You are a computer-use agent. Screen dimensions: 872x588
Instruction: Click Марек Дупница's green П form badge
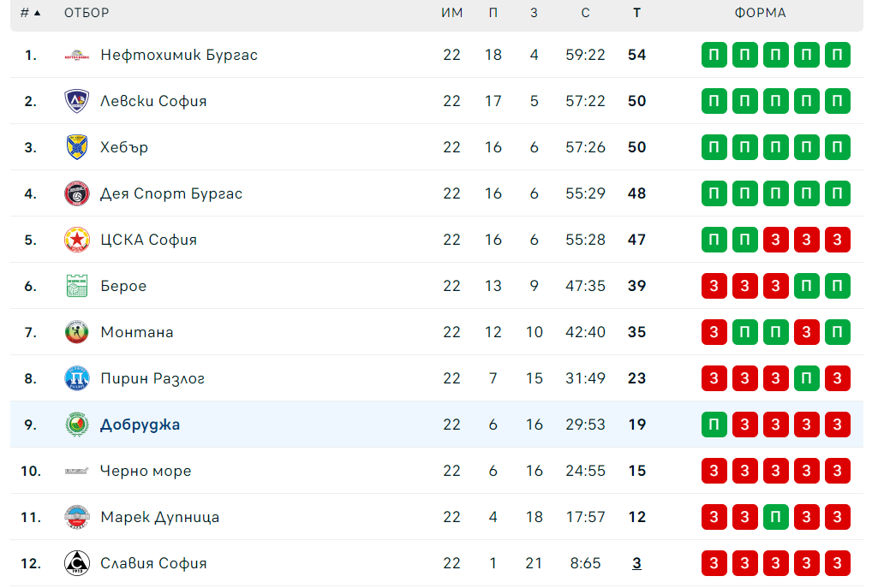776,517
